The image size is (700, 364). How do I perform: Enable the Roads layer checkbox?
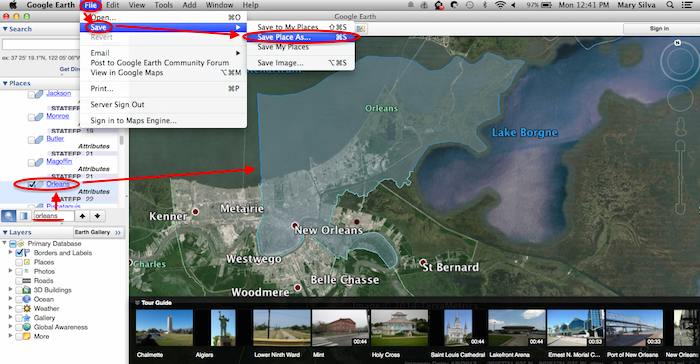(19, 281)
